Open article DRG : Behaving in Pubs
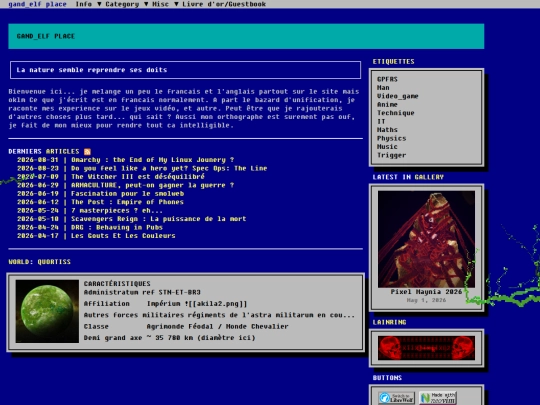 [117, 227]
